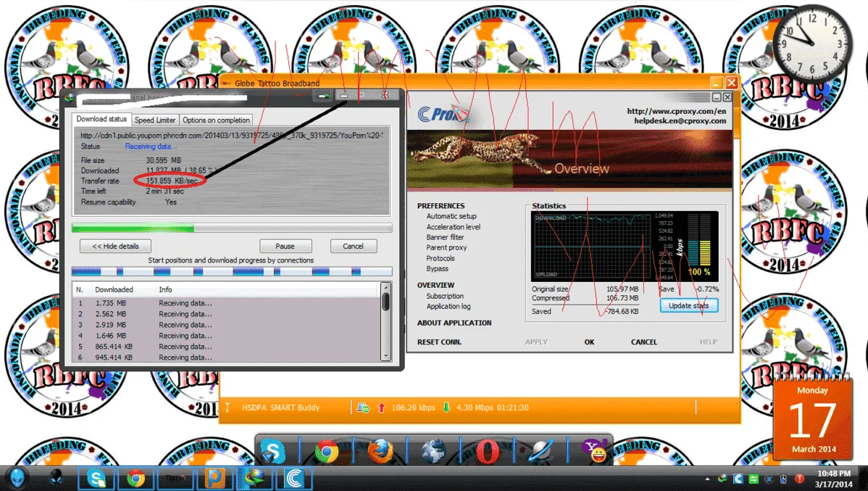Launch Google Chrome from the dock

tap(327, 451)
